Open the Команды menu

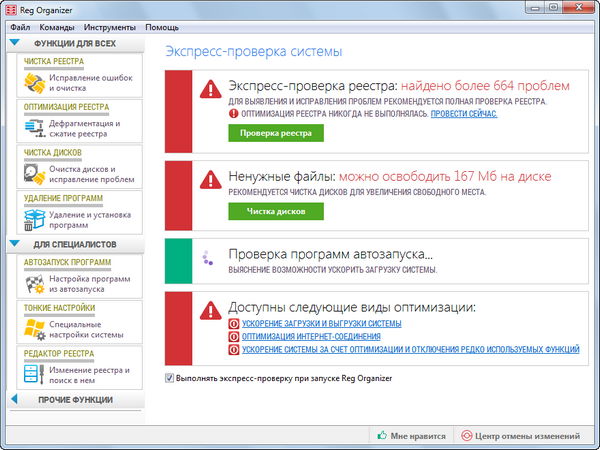click(57, 27)
